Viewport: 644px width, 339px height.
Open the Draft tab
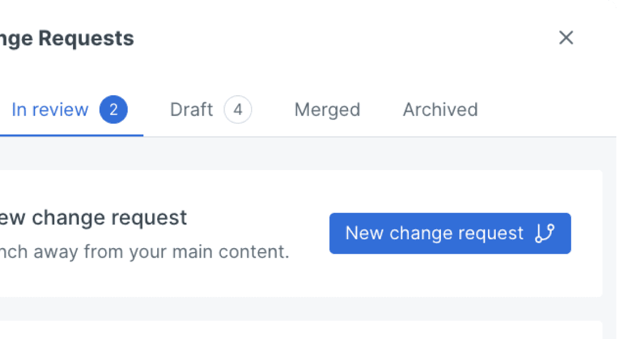(x=191, y=110)
